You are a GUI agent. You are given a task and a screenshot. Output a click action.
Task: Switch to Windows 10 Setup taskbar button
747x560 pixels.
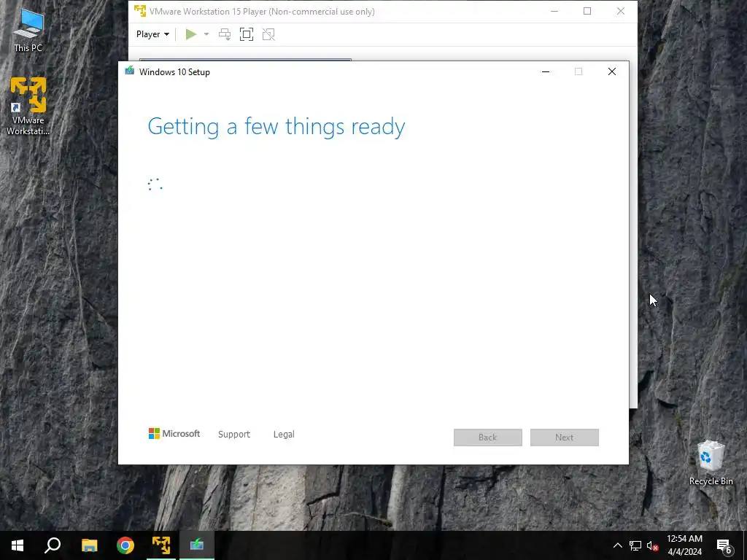pyautogui.click(x=197, y=545)
